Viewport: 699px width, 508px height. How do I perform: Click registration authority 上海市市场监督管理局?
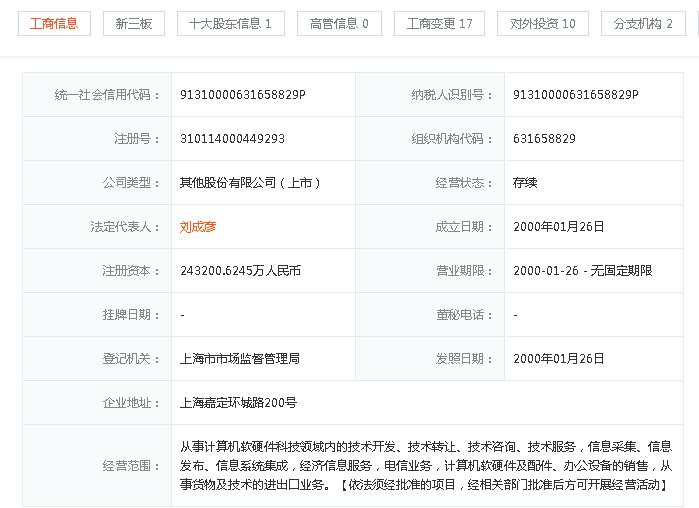click(240, 359)
